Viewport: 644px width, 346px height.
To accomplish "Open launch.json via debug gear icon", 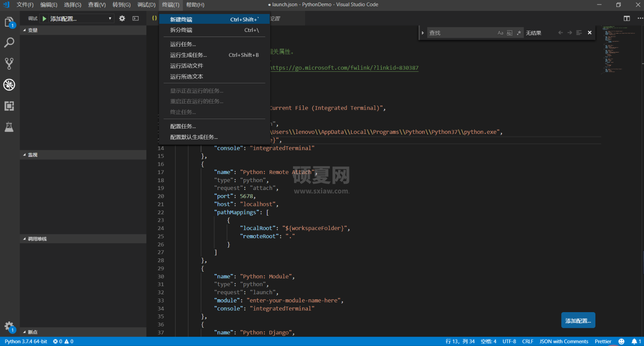I will click(122, 18).
